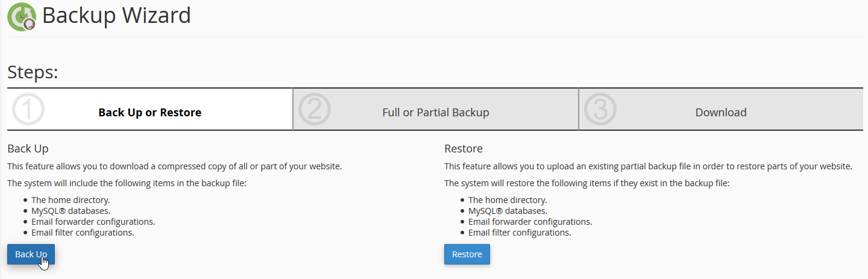Switch to Full or Partial Backup step
The height and width of the screenshot is (279, 868).
coord(435,113)
